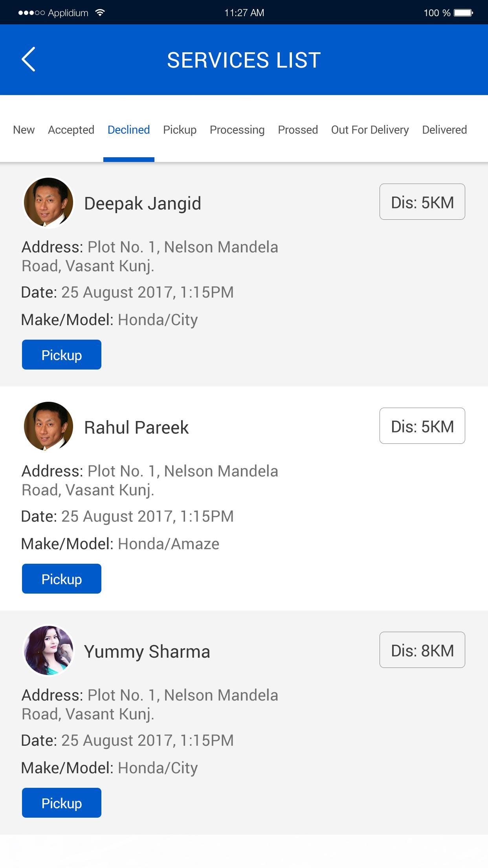This screenshot has width=488, height=868.
Task: Open Rahul Pareek's profile photo
Action: click(x=48, y=426)
